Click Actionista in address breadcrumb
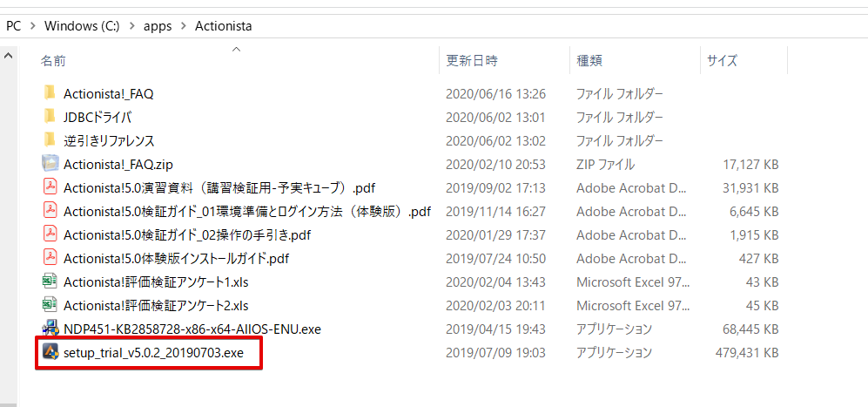 coord(224,26)
